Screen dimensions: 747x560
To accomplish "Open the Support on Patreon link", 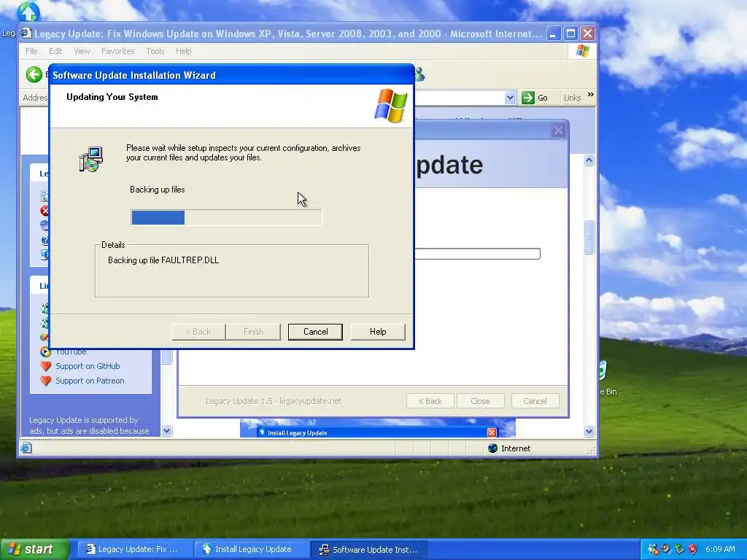I will tap(90, 381).
